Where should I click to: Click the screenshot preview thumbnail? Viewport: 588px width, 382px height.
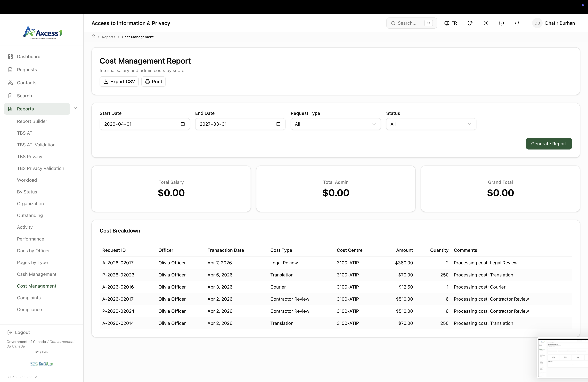563,358
